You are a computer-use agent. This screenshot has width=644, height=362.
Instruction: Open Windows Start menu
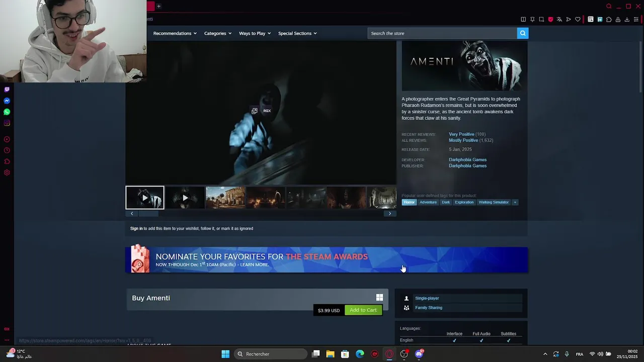click(x=225, y=354)
